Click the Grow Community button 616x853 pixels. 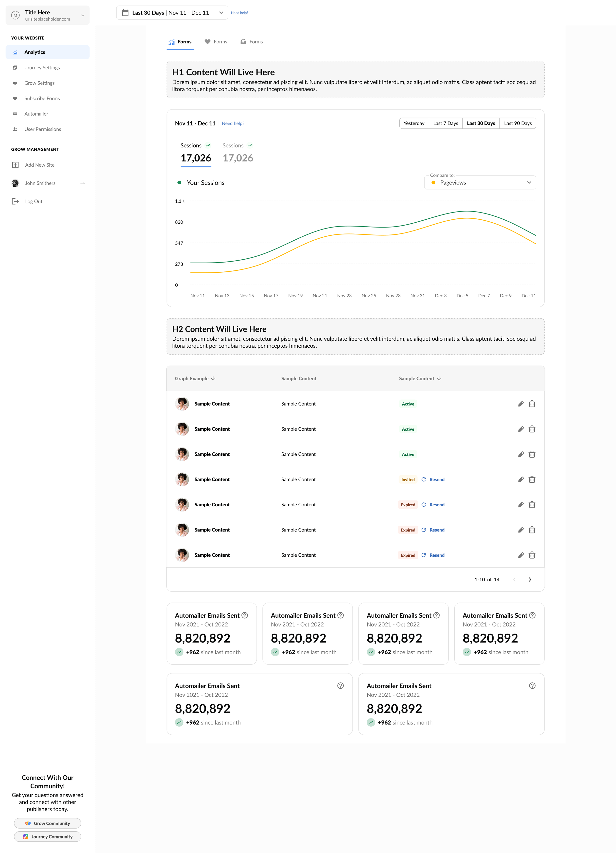click(x=48, y=823)
